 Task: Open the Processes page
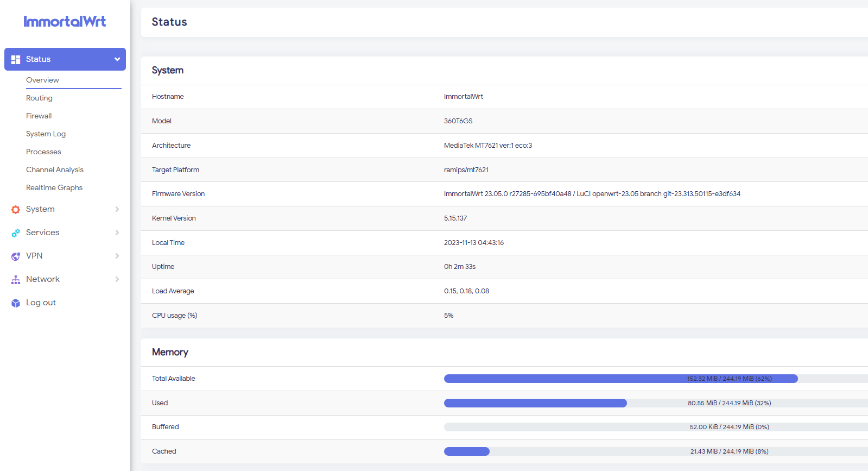click(x=43, y=152)
